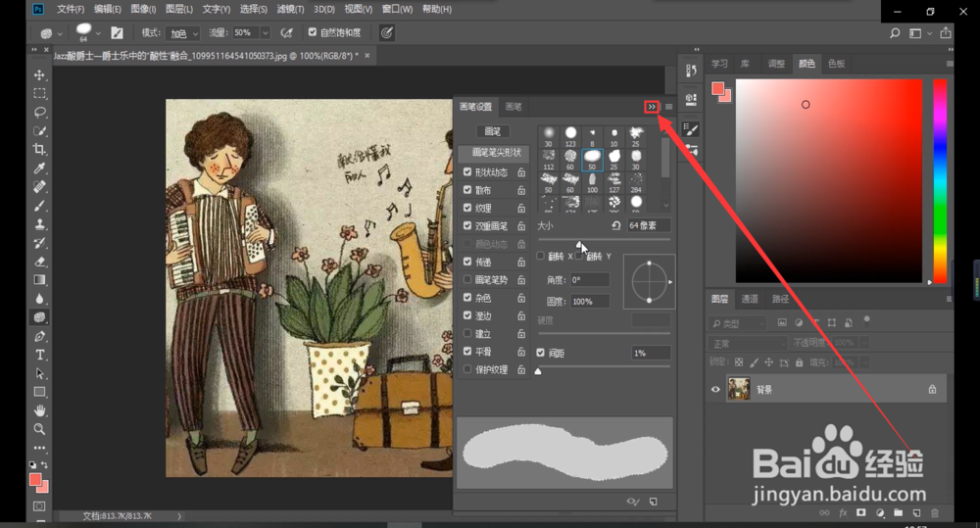Open the 类型 layer filter dropdown
The width and height of the screenshot is (980, 528).
coord(738,323)
